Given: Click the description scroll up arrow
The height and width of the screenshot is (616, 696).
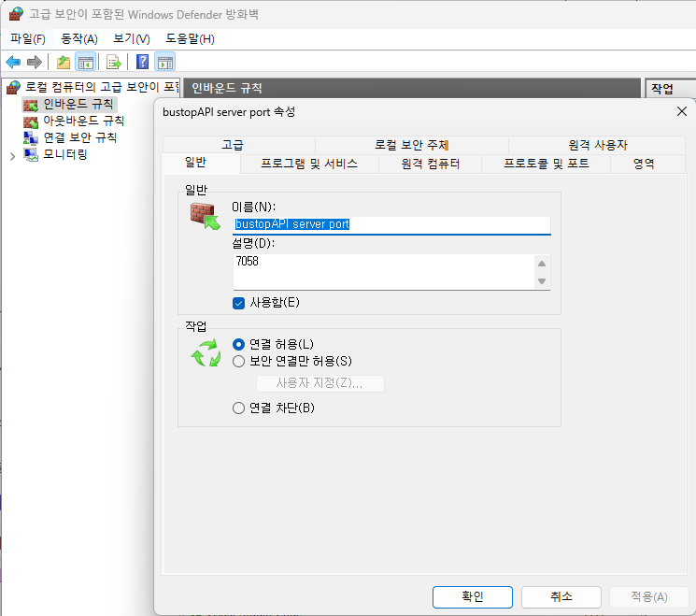Looking at the screenshot, I should (542, 264).
